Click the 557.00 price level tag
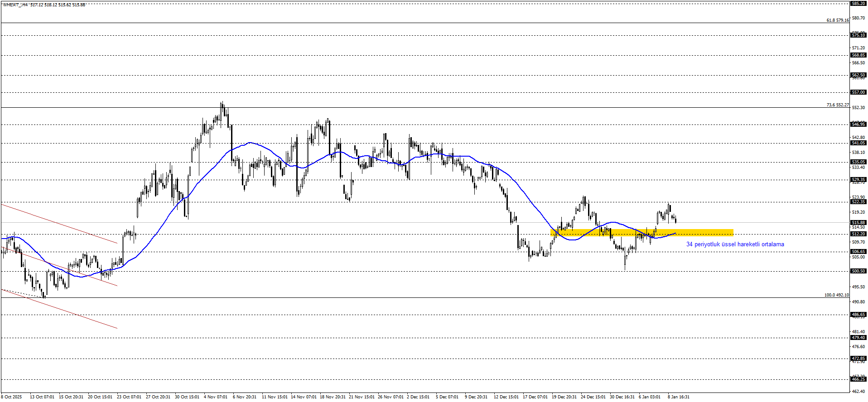The image size is (868, 402). (858, 92)
